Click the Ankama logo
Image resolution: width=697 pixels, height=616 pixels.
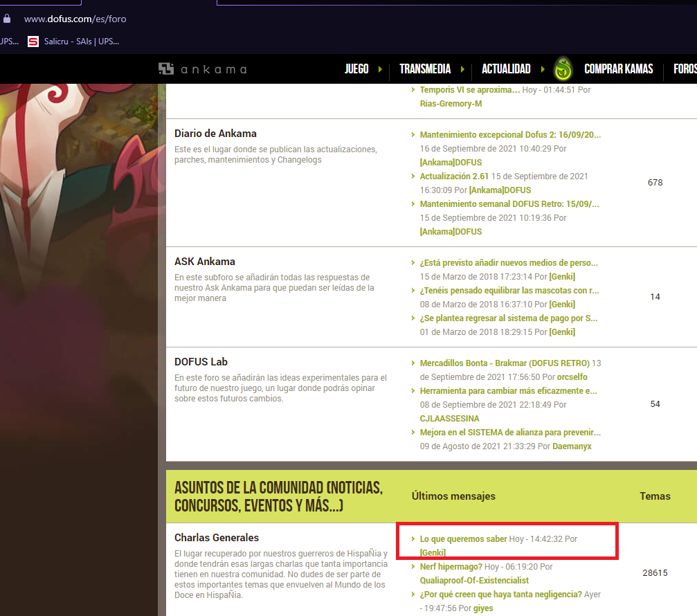[202, 69]
